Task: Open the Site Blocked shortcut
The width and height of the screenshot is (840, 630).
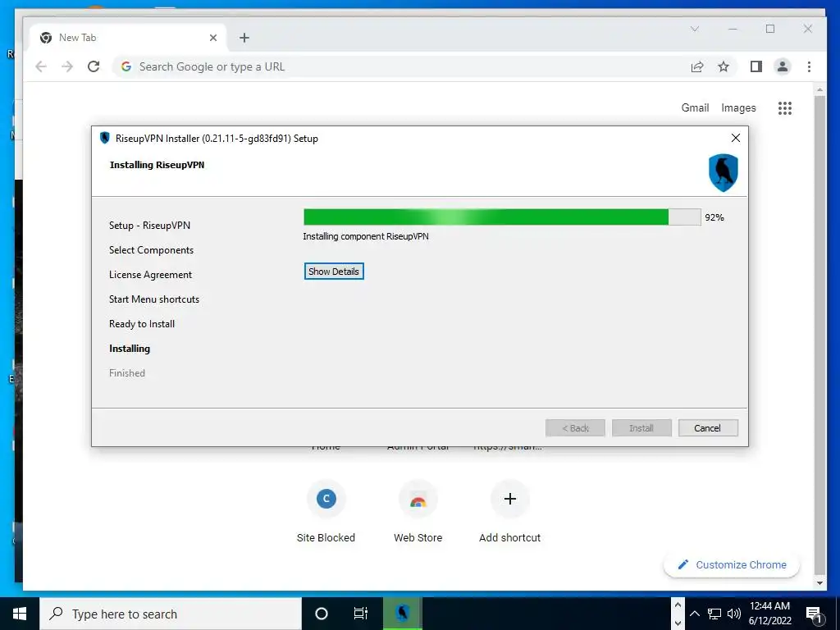Action: click(x=326, y=512)
